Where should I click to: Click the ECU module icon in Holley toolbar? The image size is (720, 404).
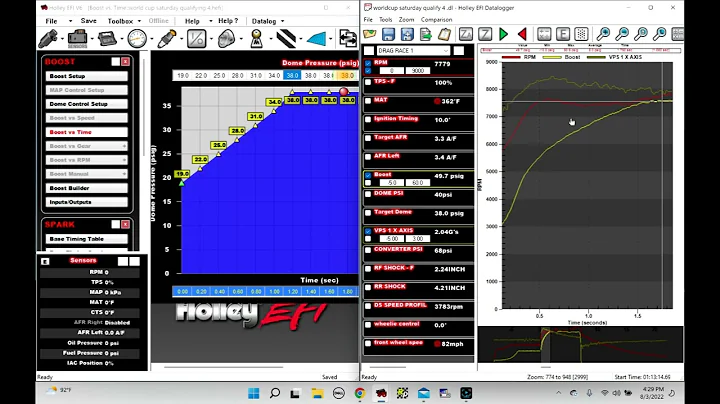[x=107, y=39]
